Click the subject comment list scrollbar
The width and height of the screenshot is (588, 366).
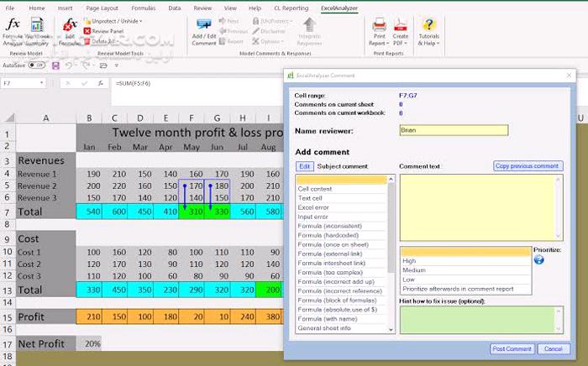[x=391, y=227]
